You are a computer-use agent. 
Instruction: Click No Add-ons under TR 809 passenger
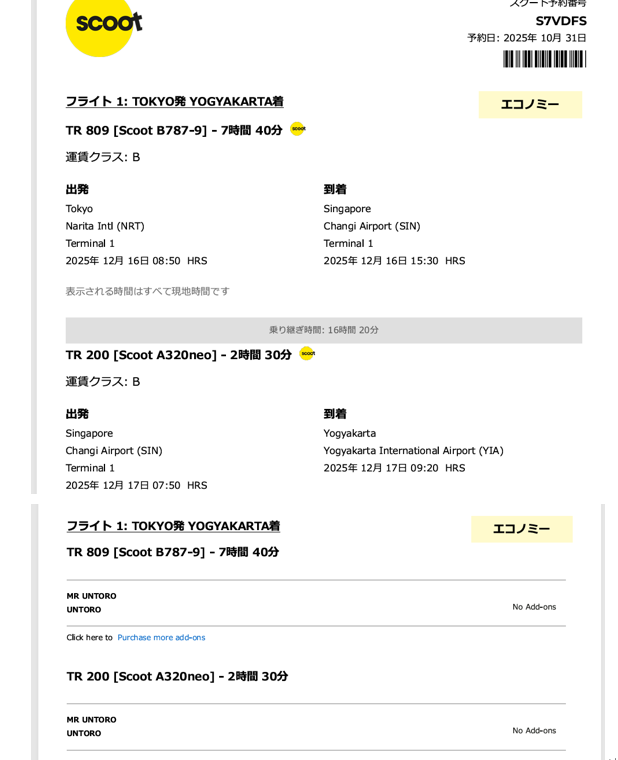pos(534,607)
